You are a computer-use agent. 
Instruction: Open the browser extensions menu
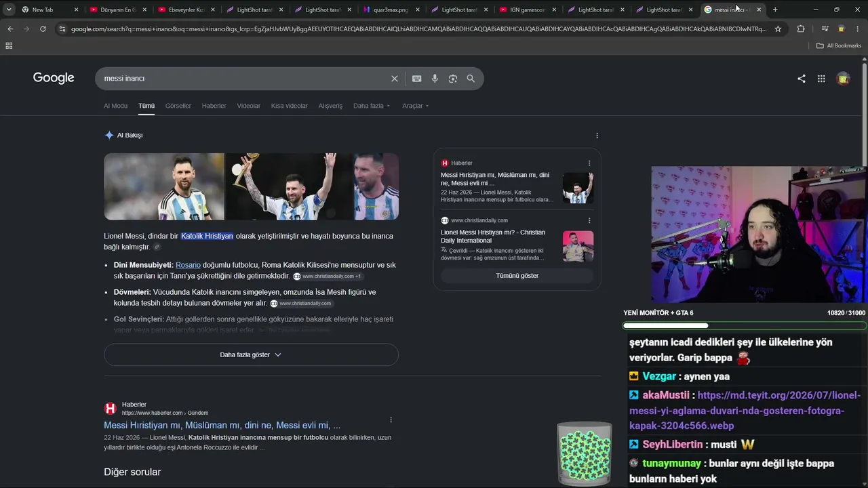click(x=801, y=29)
